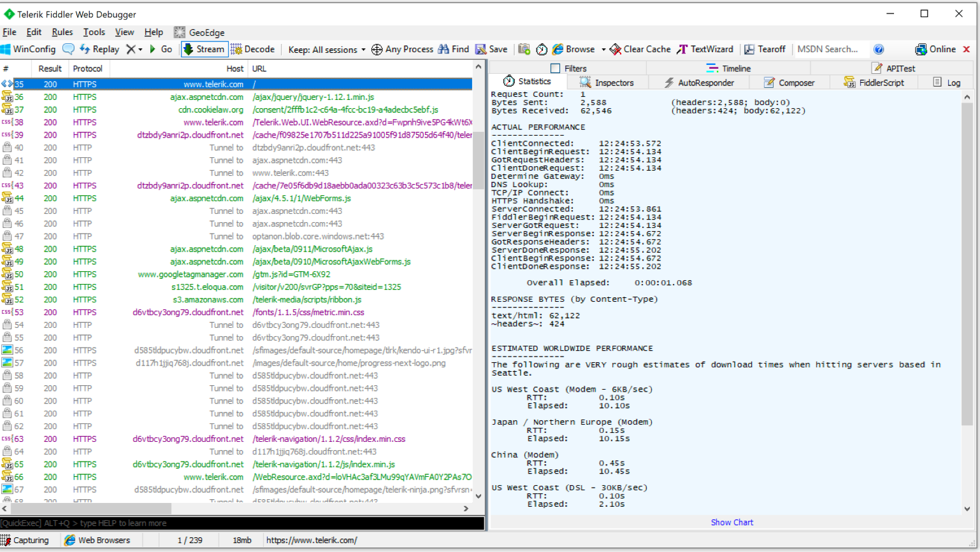Click the timer stopwatch icon
This screenshot has height=552, width=980.
542,49
